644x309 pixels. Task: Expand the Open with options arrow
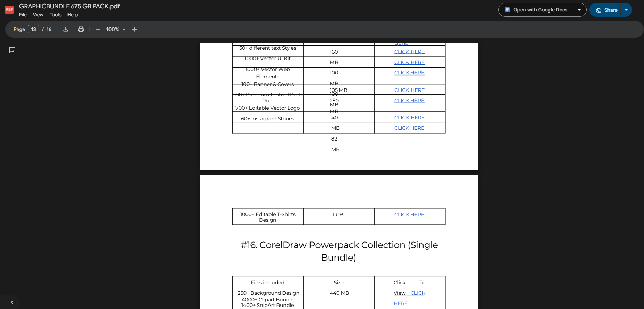pos(579,10)
